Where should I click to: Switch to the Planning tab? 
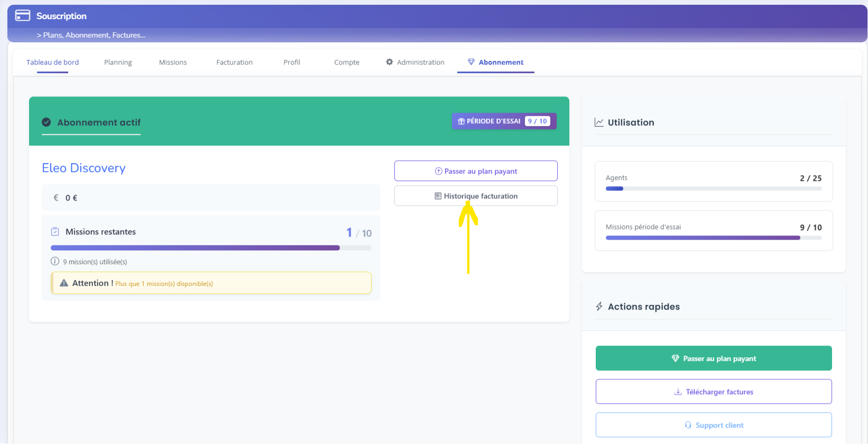click(x=118, y=62)
